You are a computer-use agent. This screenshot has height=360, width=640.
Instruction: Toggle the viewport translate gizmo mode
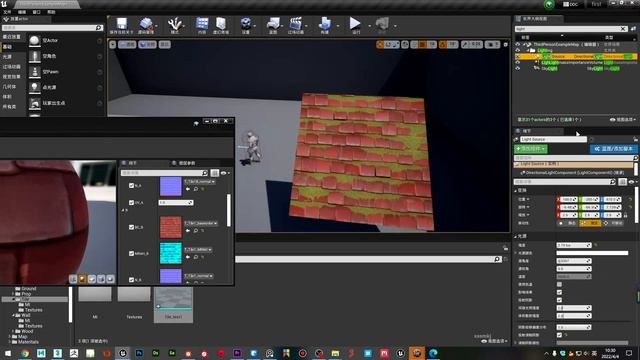coord(380,44)
